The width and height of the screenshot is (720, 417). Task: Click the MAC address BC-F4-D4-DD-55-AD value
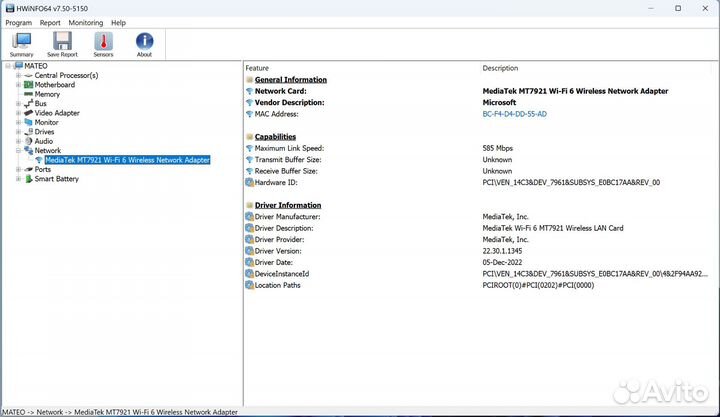(514, 114)
